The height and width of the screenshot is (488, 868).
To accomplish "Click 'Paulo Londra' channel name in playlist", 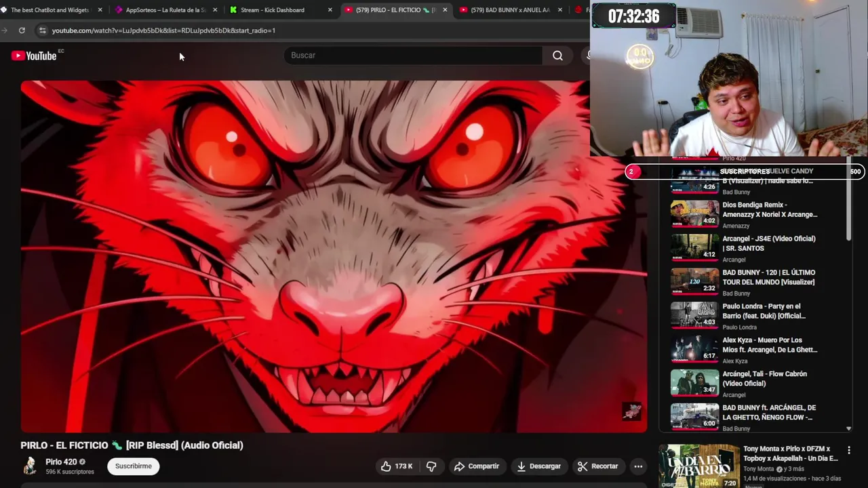I will 739,327.
